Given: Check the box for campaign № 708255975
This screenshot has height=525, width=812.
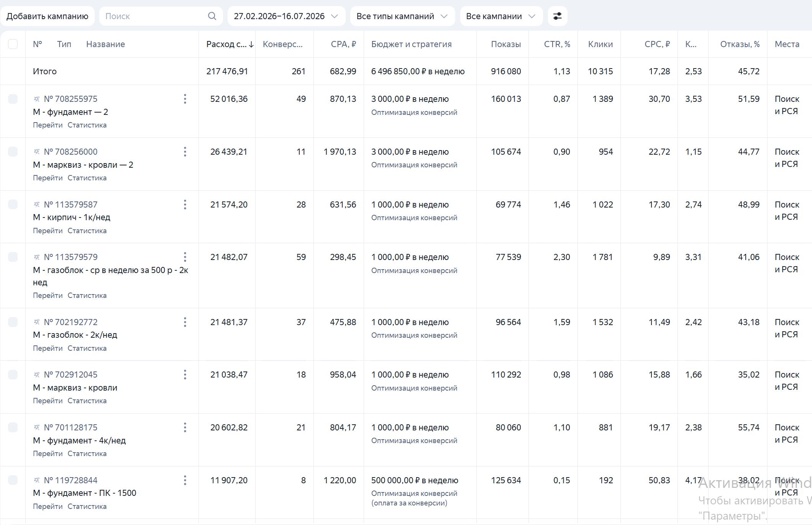Looking at the screenshot, I should tap(13, 99).
